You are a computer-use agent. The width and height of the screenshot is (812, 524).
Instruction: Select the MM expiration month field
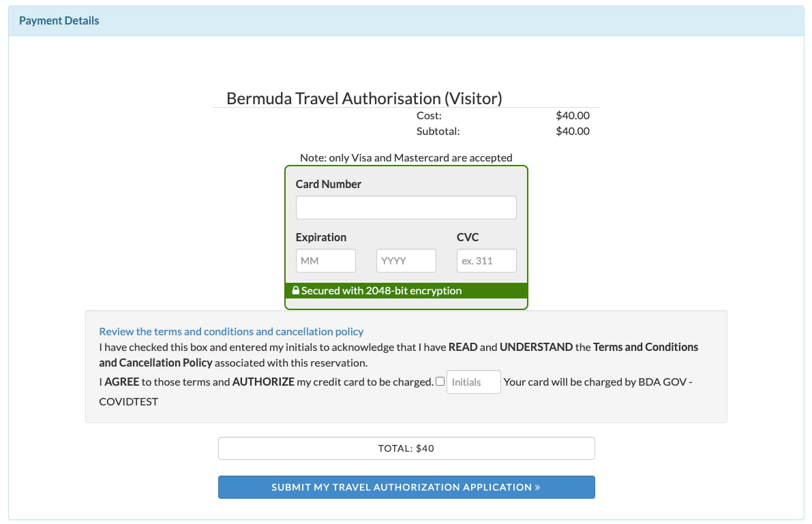coord(325,260)
